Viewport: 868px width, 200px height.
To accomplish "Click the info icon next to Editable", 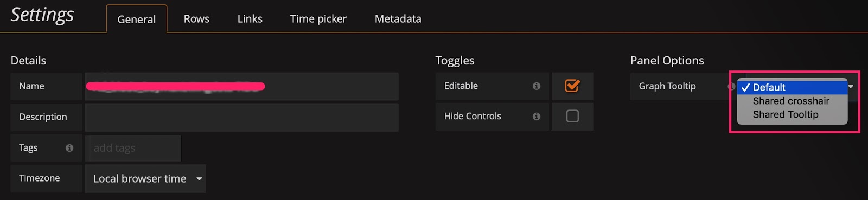I will (x=537, y=86).
